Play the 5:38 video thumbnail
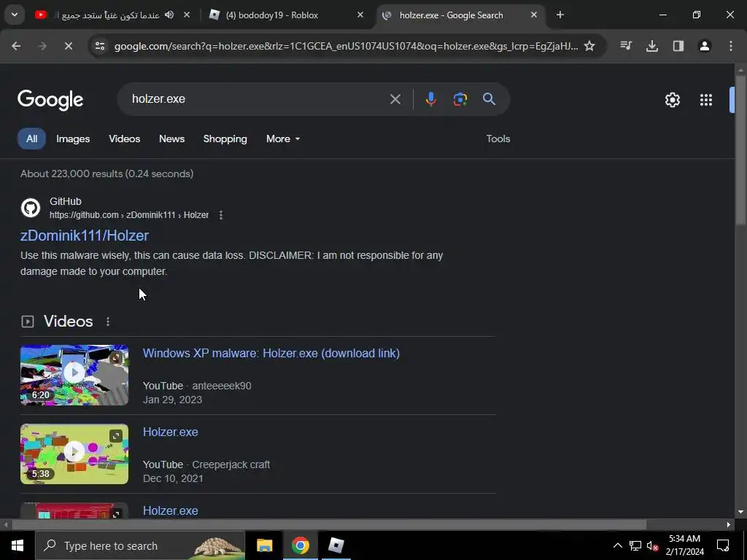The width and height of the screenshot is (747, 560). coord(74,454)
